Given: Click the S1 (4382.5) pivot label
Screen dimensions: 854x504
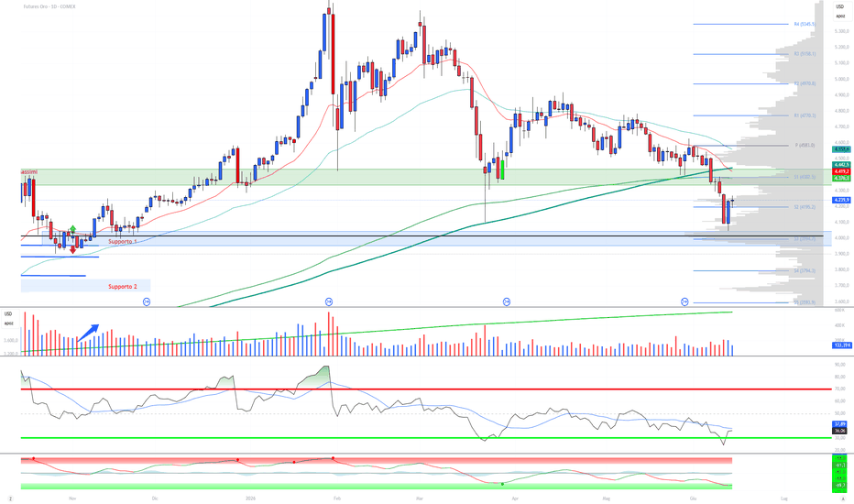Looking at the screenshot, I should click(x=804, y=177).
